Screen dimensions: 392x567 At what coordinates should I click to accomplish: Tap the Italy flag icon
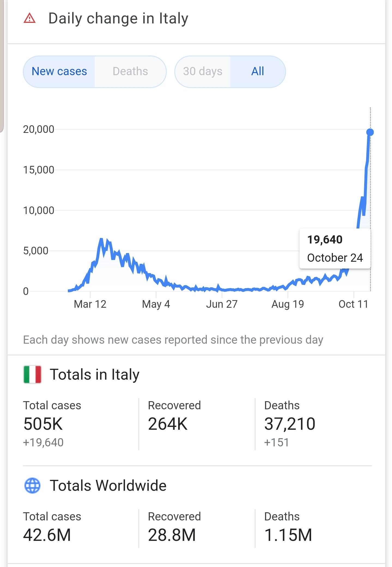pyautogui.click(x=32, y=374)
